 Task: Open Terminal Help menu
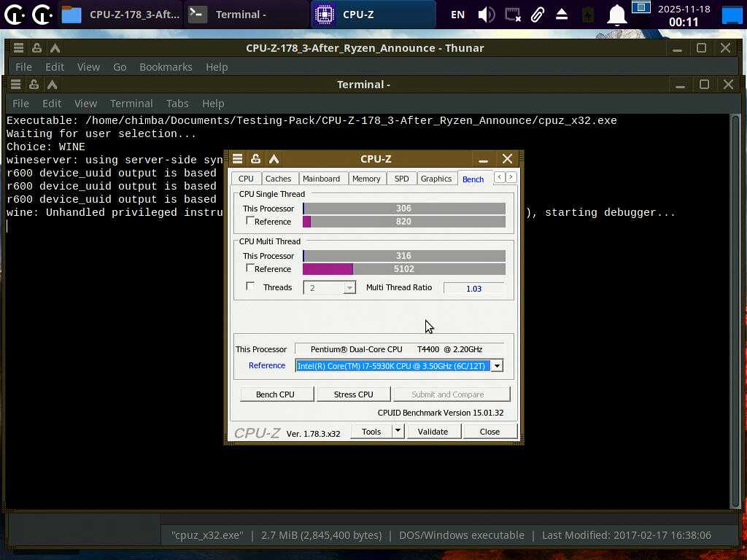(213, 104)
